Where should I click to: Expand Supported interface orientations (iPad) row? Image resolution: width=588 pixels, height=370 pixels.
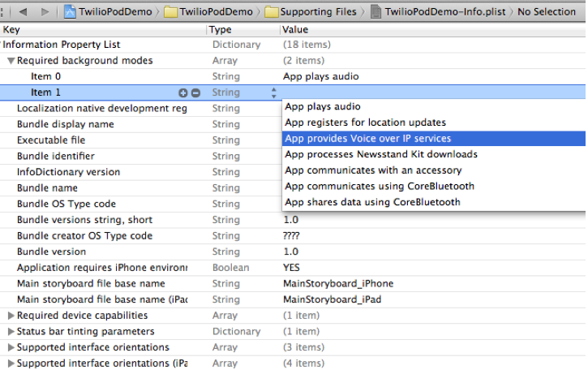click(x=11, y=364)
